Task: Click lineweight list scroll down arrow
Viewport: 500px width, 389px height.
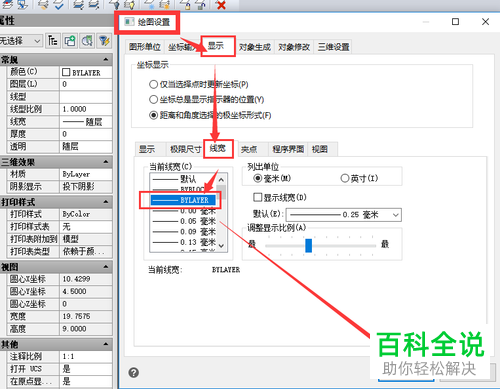Action: point(221,246)
